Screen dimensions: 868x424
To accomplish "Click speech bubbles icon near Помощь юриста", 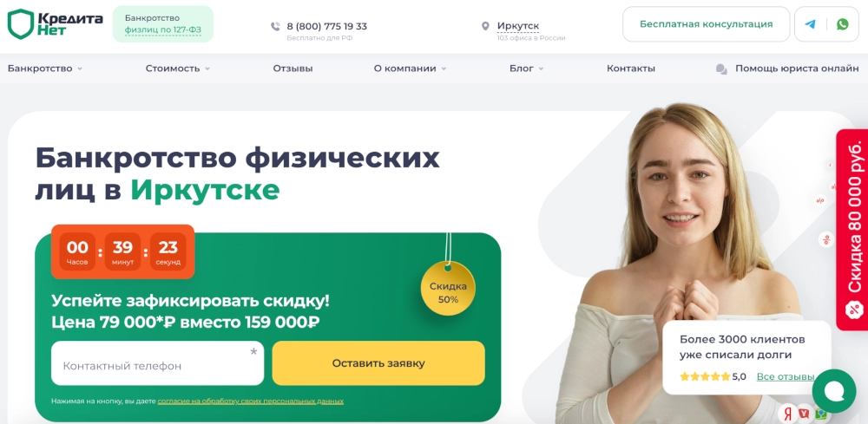I will (x=721, y=69).
